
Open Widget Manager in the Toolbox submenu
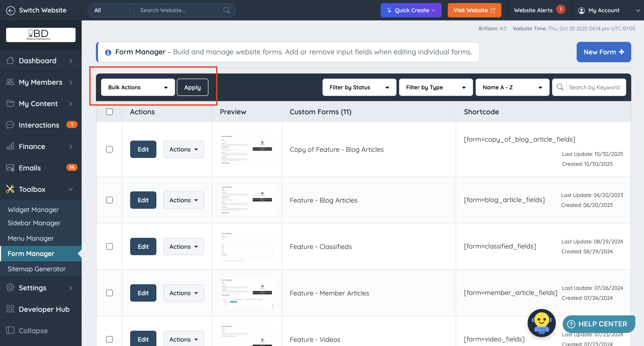coord(33,210)
